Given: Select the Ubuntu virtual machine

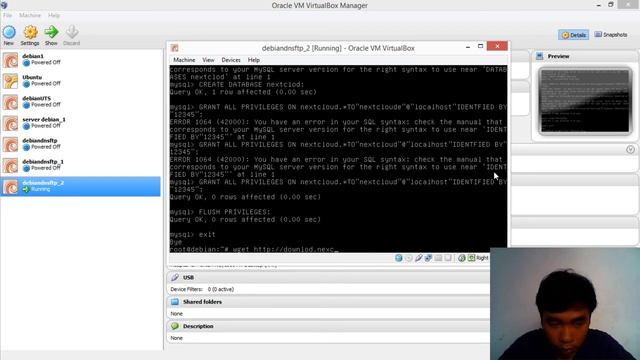Looking at the screenshot, I should 81,81.
